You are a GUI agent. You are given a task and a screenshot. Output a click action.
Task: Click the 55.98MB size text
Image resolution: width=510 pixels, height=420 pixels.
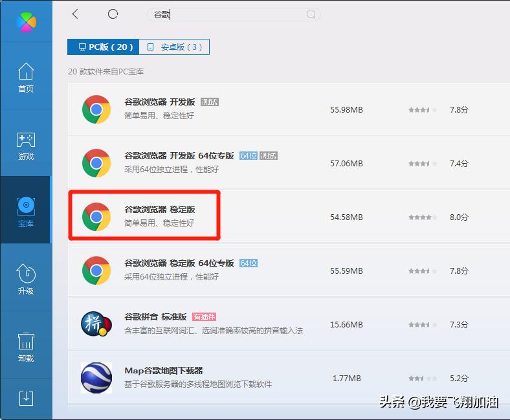tap(346, 110)
